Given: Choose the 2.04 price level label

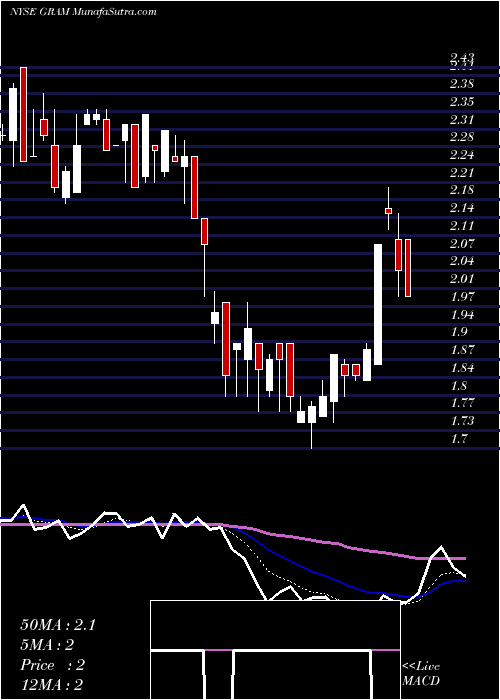Looking at the screenshot, I should click(x=462, y=261).
